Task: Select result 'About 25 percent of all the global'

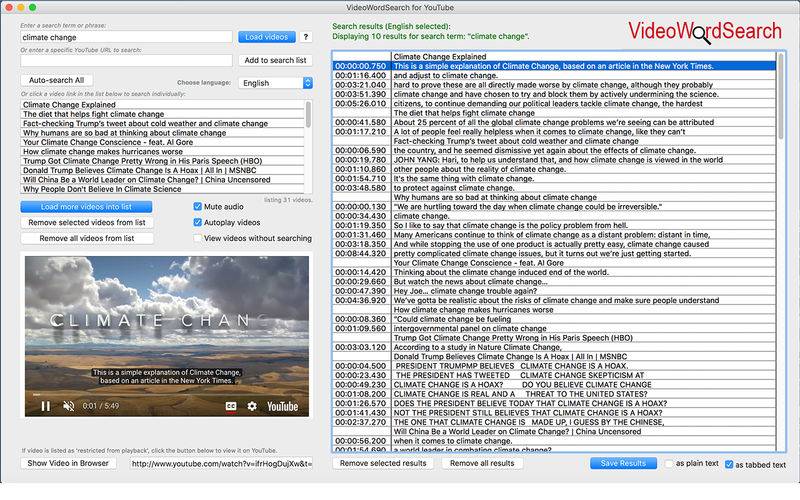Action: [555, 122]
